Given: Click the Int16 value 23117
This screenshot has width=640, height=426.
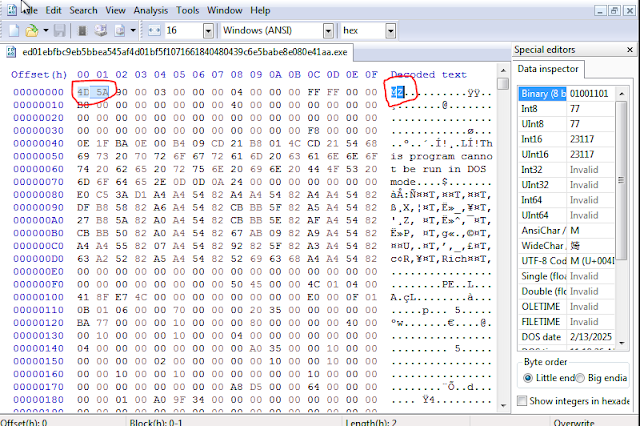Looking at the screenshot, I should (582, 140).
